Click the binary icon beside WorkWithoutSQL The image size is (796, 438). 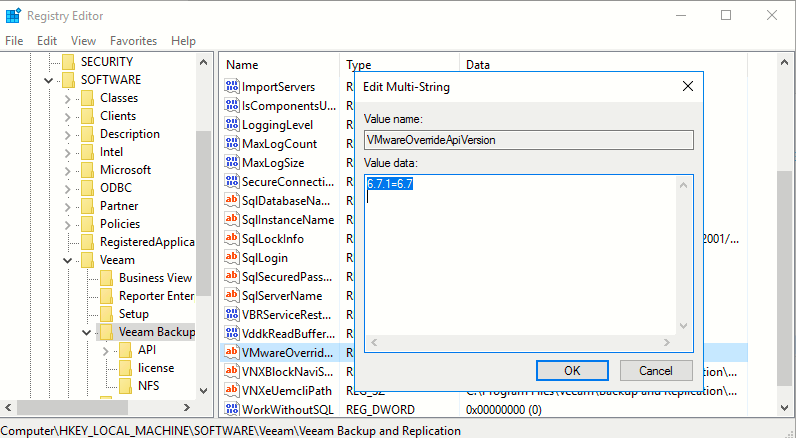[231, 409]
